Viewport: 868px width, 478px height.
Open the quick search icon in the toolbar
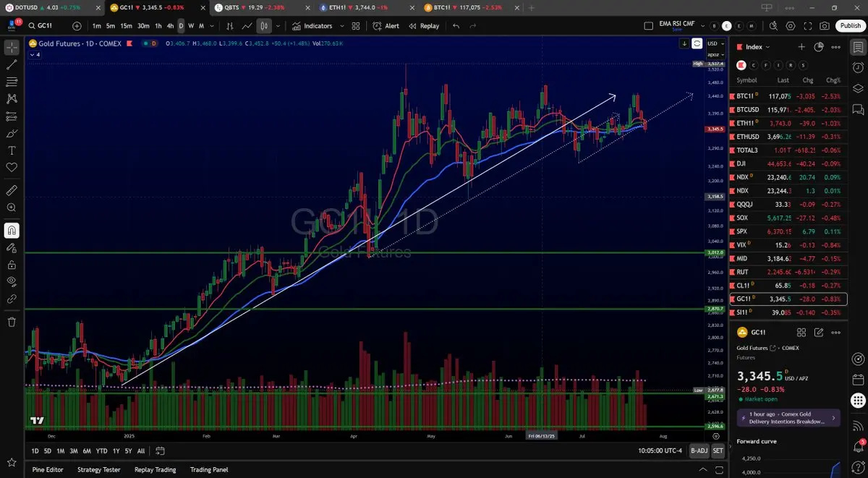pyautogui.click(x=773, y=26)
